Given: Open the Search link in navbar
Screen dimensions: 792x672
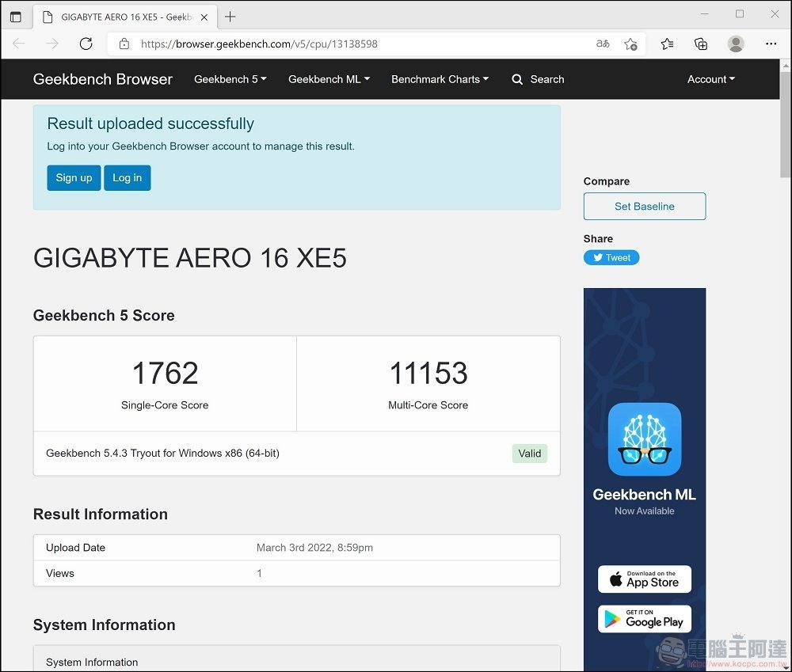Looking at the screenshot, I should tap(547, 79).
